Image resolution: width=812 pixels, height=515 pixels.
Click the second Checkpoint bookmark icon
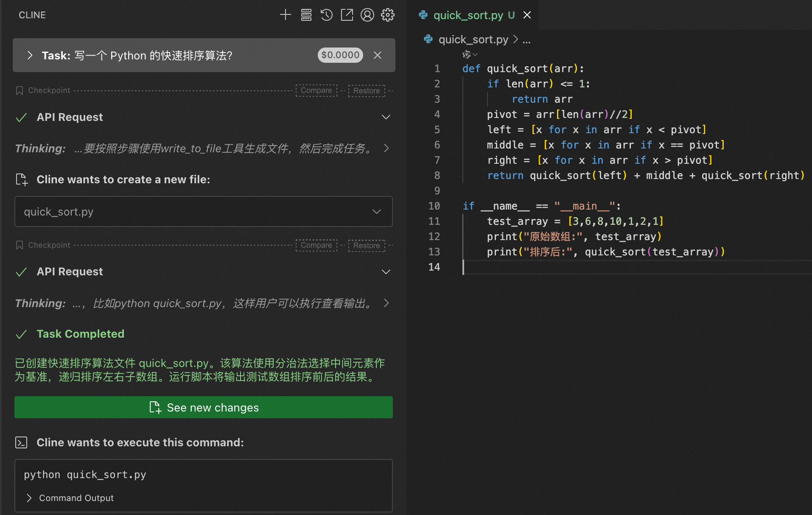[x=19, y=245]
